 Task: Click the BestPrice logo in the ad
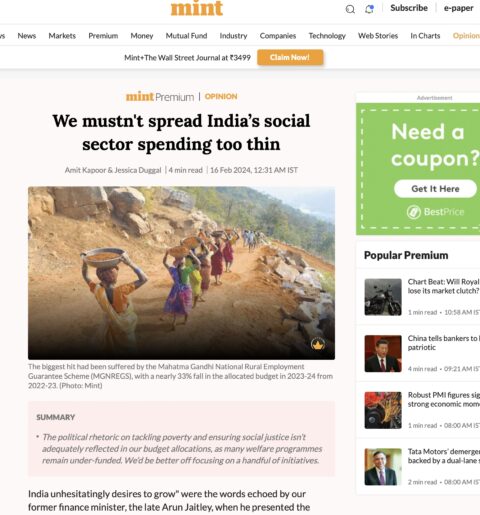click(x=435, y=212)
